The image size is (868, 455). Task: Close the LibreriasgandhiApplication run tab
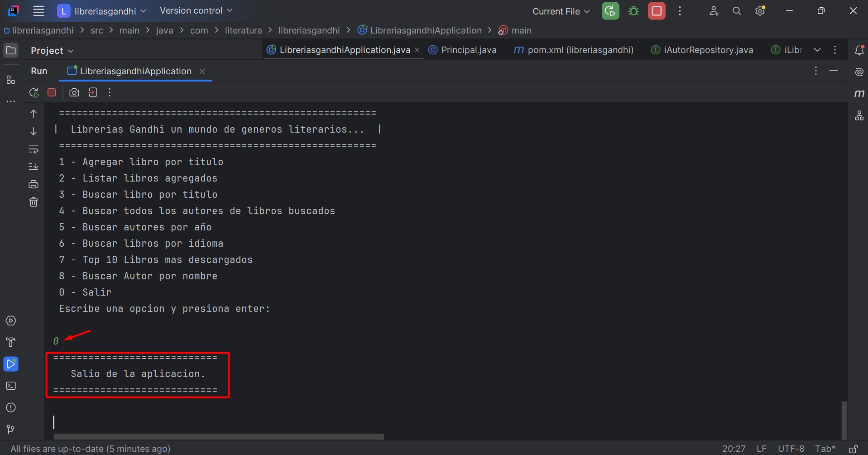(202, 72)
